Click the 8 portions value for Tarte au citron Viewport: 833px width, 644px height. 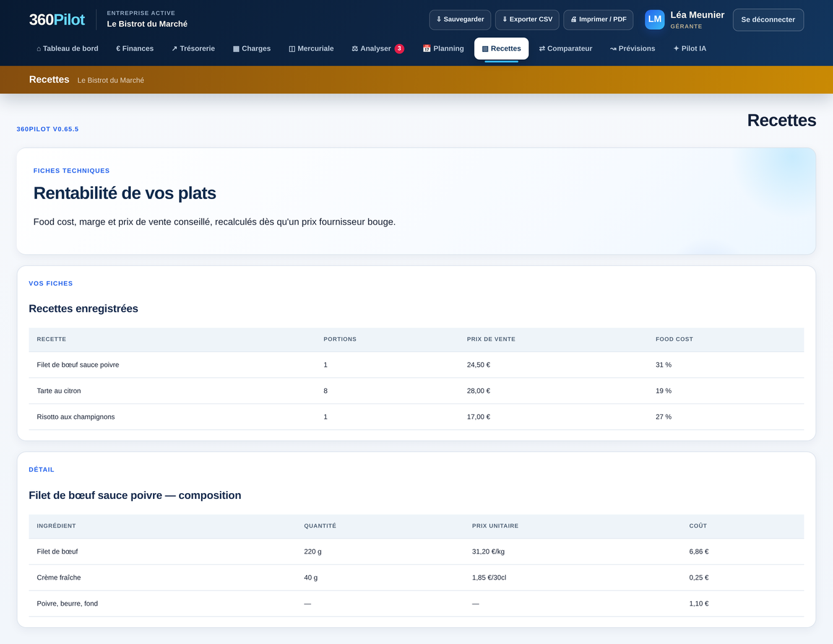pos(325,391)
